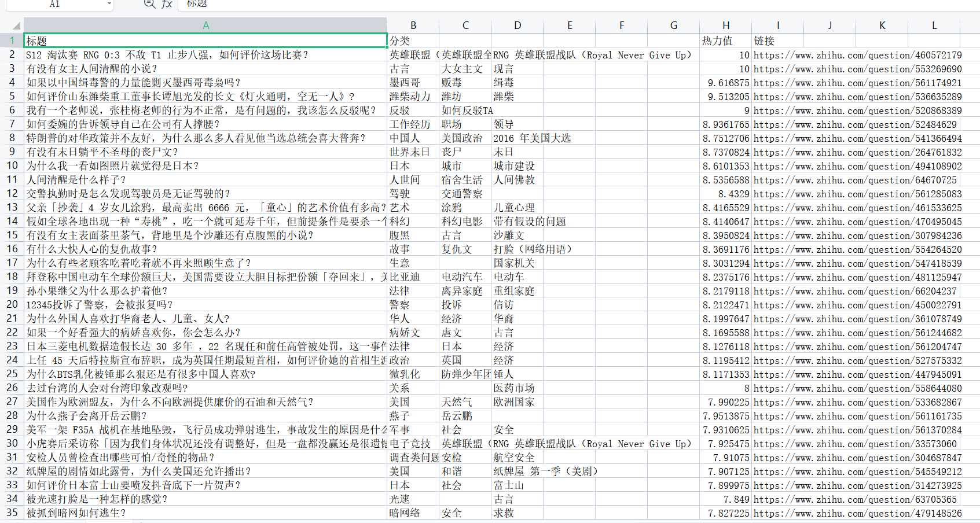980x523 pixels.
Task: Select cell A1 containing 标题
Action: tap(204, 40)
